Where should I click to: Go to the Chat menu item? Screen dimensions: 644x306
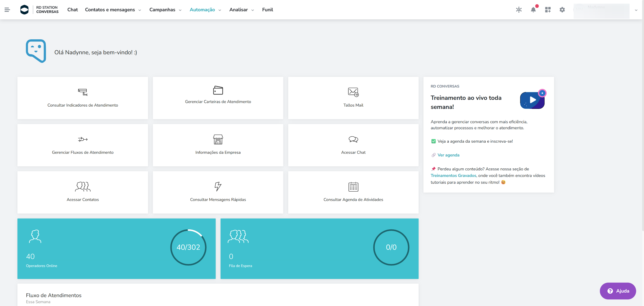point(73,10)
